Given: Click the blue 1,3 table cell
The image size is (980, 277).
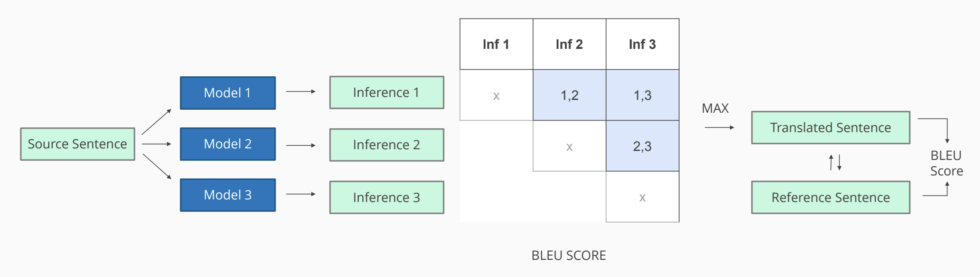Looking at the screenshot, I should tap(642, 95).
